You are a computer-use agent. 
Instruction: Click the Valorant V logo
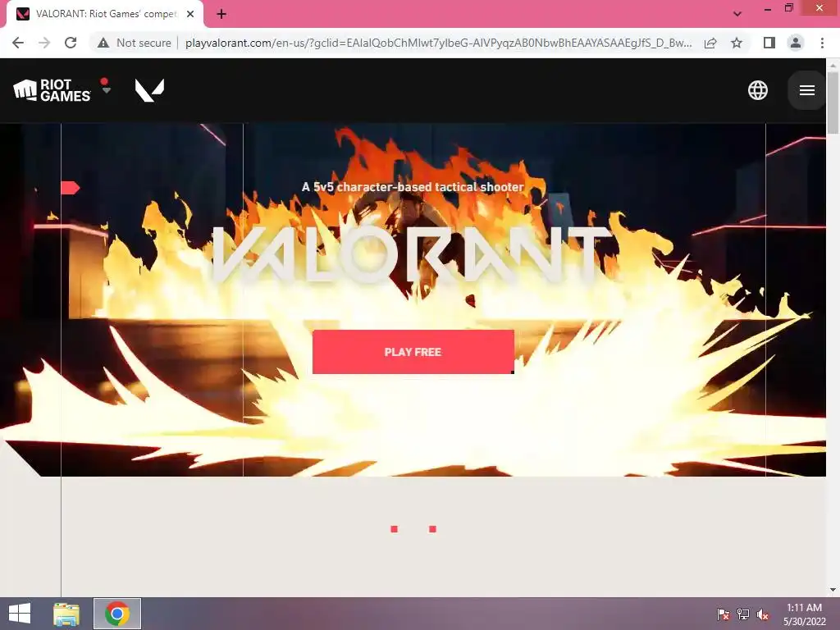tap(149, 90)
